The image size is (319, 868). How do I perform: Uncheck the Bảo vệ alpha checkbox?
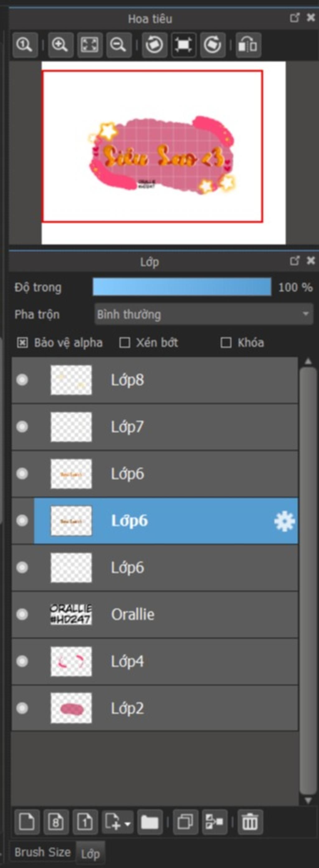[22, 343]
